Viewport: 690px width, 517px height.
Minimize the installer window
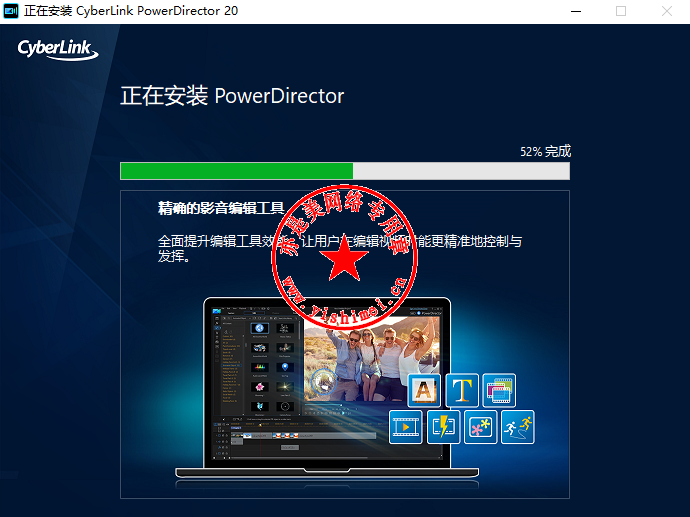click(x=576, y=11)
